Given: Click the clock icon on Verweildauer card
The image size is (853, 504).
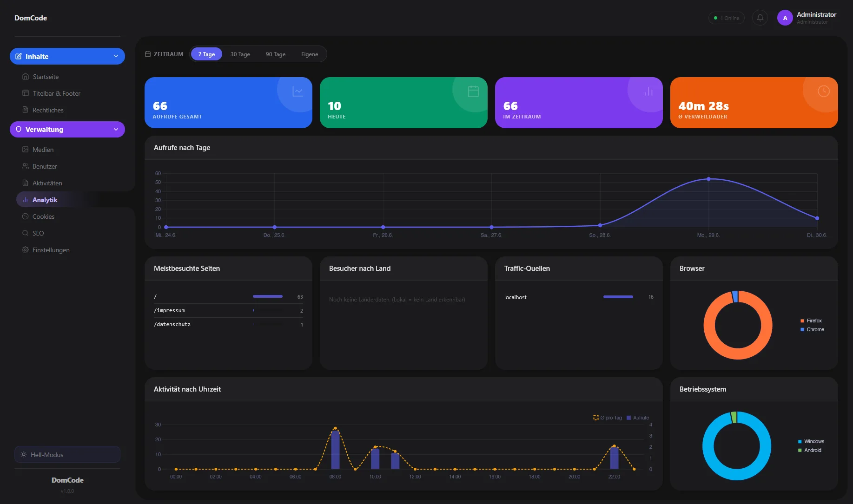Looking at the screenshot, I should 824,91.
